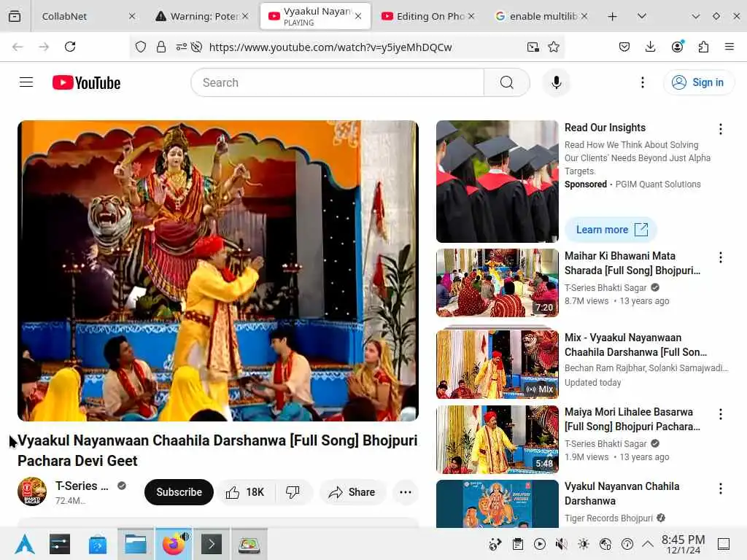747x560 pixels.
Task: Expand hidden system tray icons arrow
Action: [x=648, y=544]
